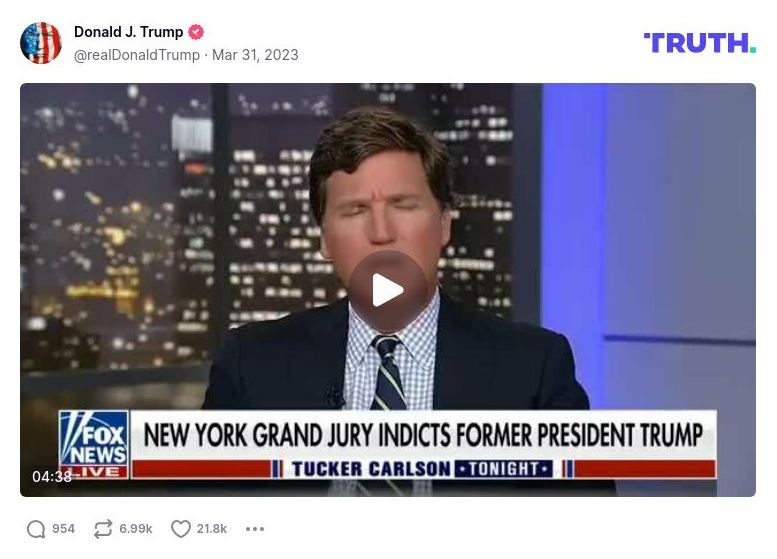
Task: Click the grand jury indicts headline banner
Action: click(423, 435)
